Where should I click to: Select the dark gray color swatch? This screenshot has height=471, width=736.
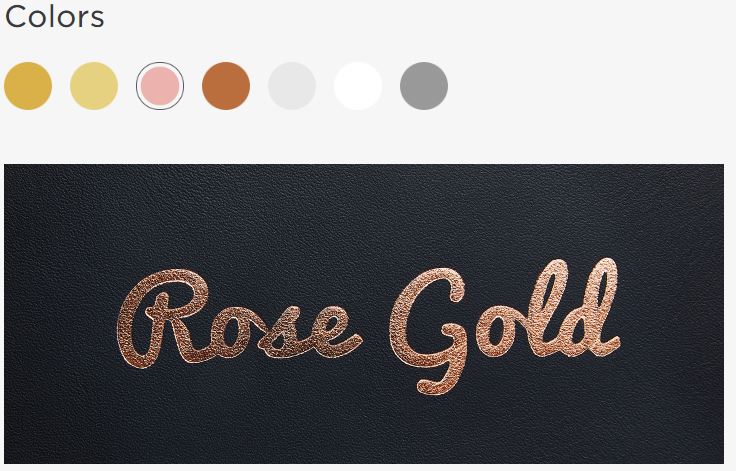coord(424,86)
